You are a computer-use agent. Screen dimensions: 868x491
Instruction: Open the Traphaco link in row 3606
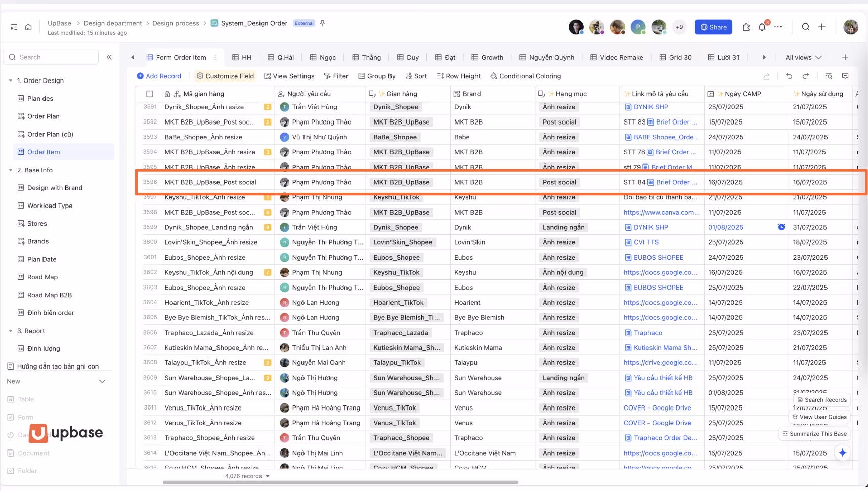[648, 333]
